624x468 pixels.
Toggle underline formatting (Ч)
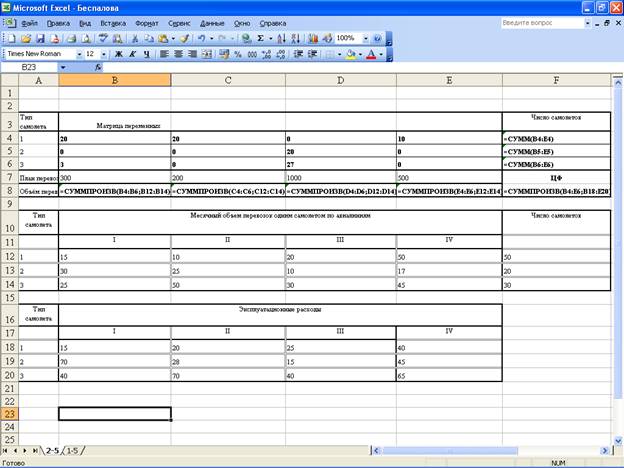[x=147, y=54]
